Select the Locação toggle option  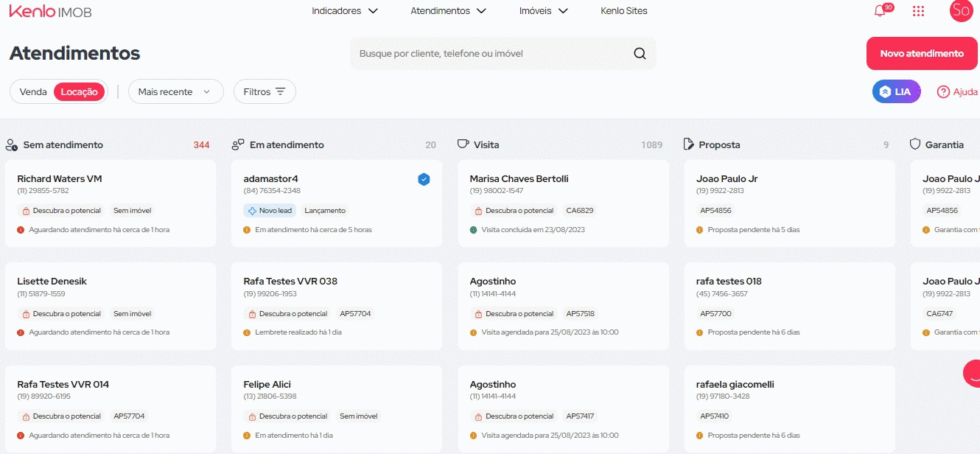click(x=80, y=92)
